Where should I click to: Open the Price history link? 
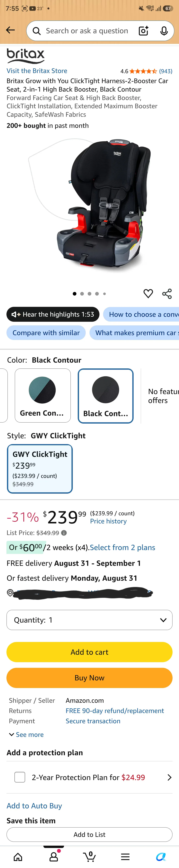point(108,521)
